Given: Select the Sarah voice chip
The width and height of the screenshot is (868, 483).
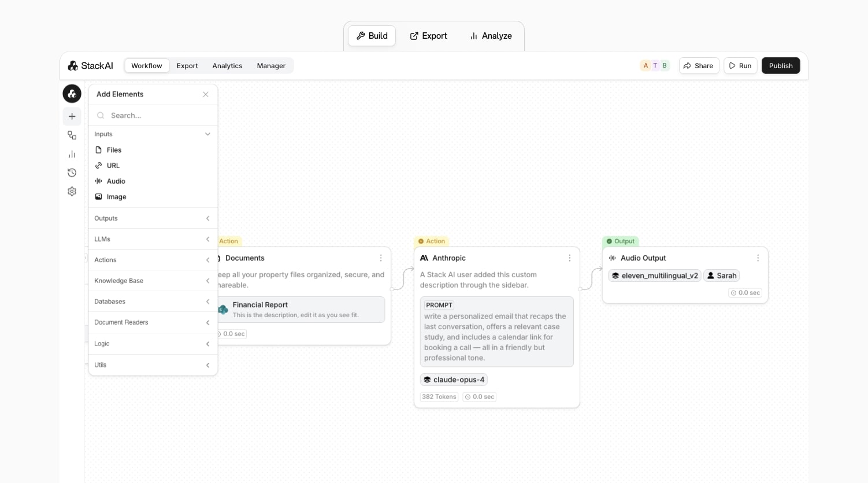Looking at the screenshot, I should tap(722, 276).
